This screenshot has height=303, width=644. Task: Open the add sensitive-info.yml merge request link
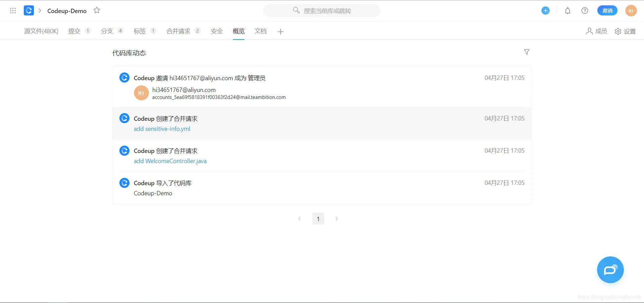[x=162, y=129]
